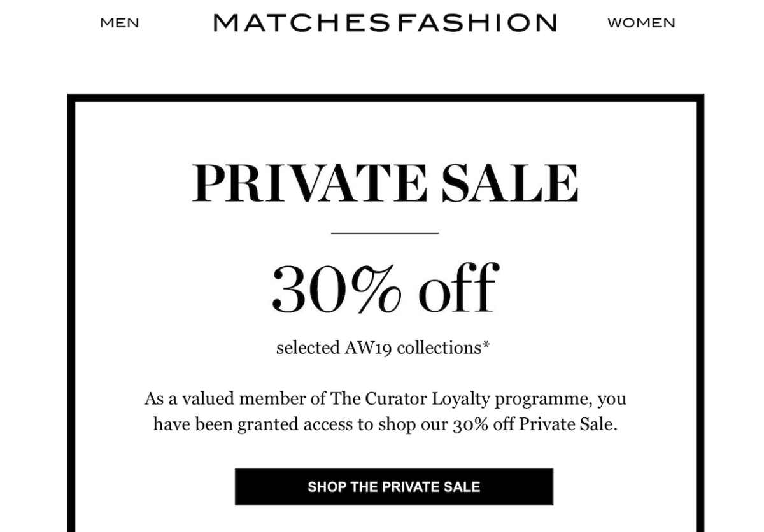Click the large 30% off text
764x532 pixels.
pos(385,288)
